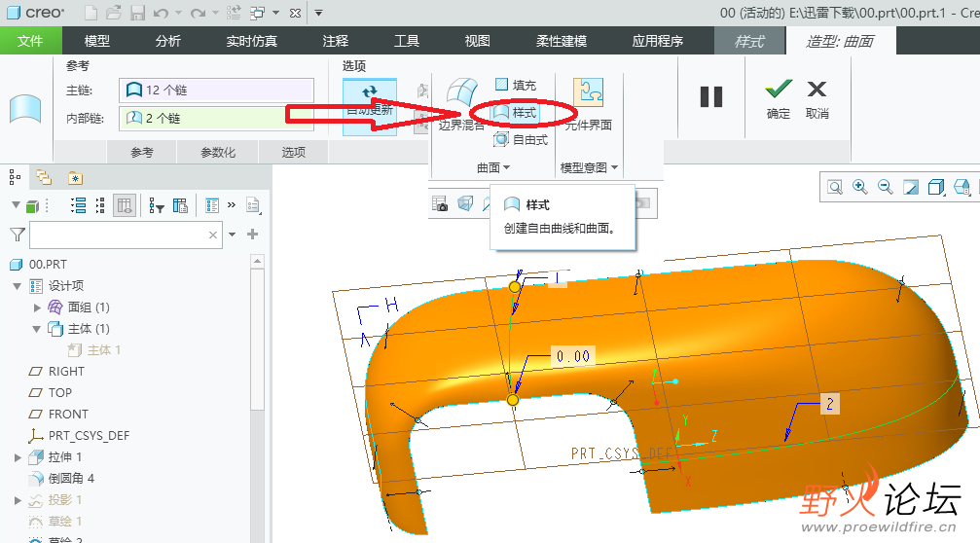This screenshot has height=543, width=980.
Task: Click the Open file folder icon
Action: point(114,13)
